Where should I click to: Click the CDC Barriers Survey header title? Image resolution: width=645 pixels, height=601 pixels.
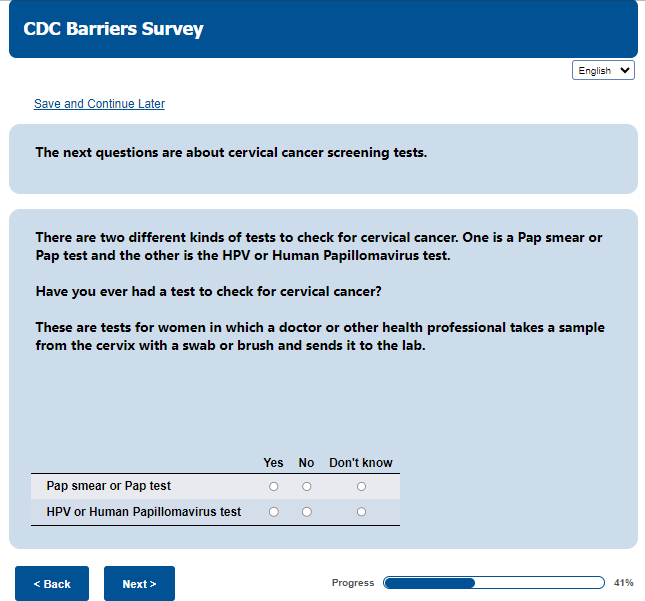(x=113, y=29)
